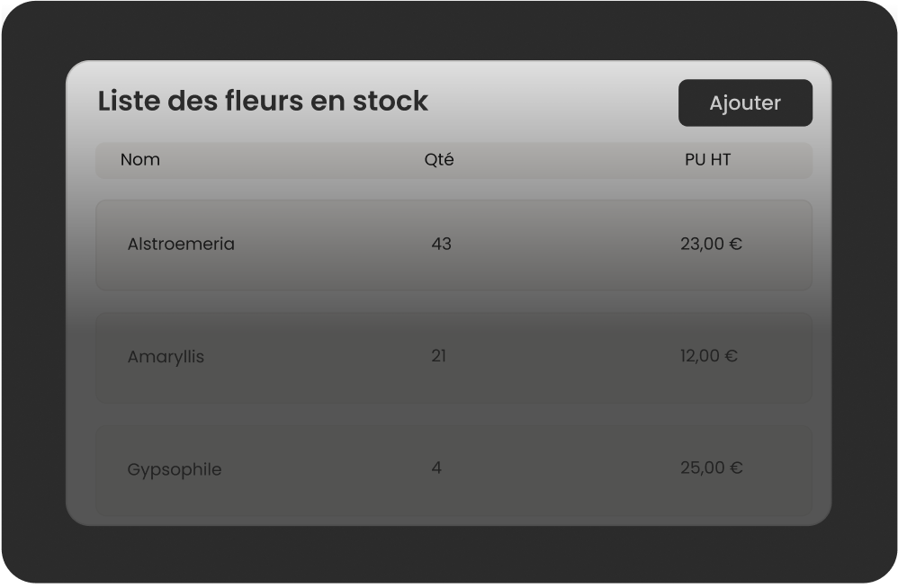
Task: Open the Alstroemeria row card
Action: click(x=453, y=245)
